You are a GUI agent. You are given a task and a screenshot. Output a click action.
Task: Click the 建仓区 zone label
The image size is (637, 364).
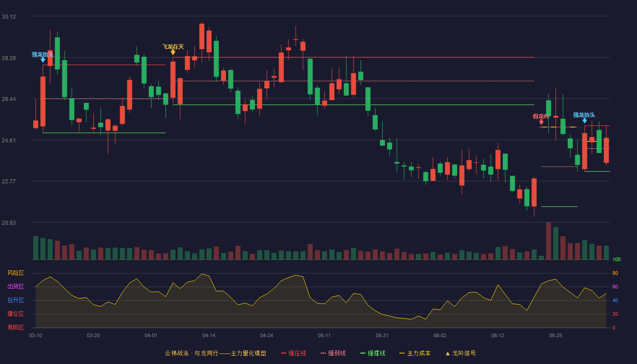pyautogui.click(x=15, y=314)
